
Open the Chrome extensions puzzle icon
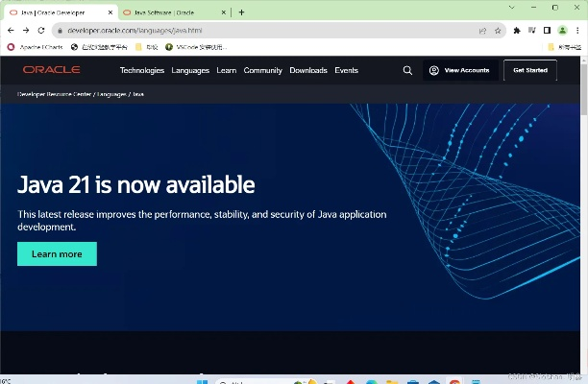(x=517, y=31)
